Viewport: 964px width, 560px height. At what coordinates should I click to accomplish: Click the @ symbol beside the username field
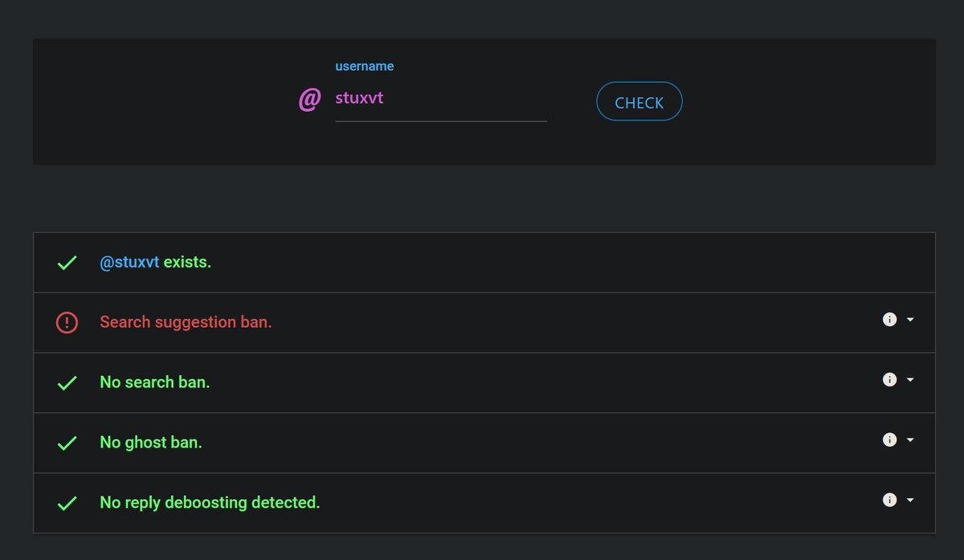click(309, 100)
